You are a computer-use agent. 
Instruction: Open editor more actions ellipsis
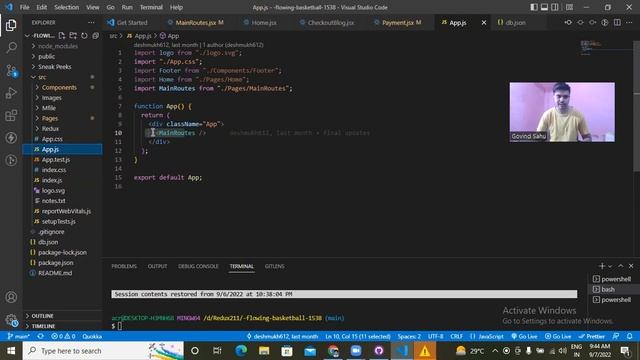tap(629, 22)
